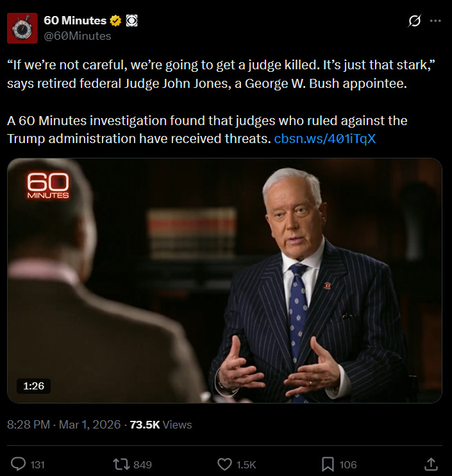The height and width of the screenshot is (476, 452).
Task: Click the @60Minutes handle
Action: [78, 36]
